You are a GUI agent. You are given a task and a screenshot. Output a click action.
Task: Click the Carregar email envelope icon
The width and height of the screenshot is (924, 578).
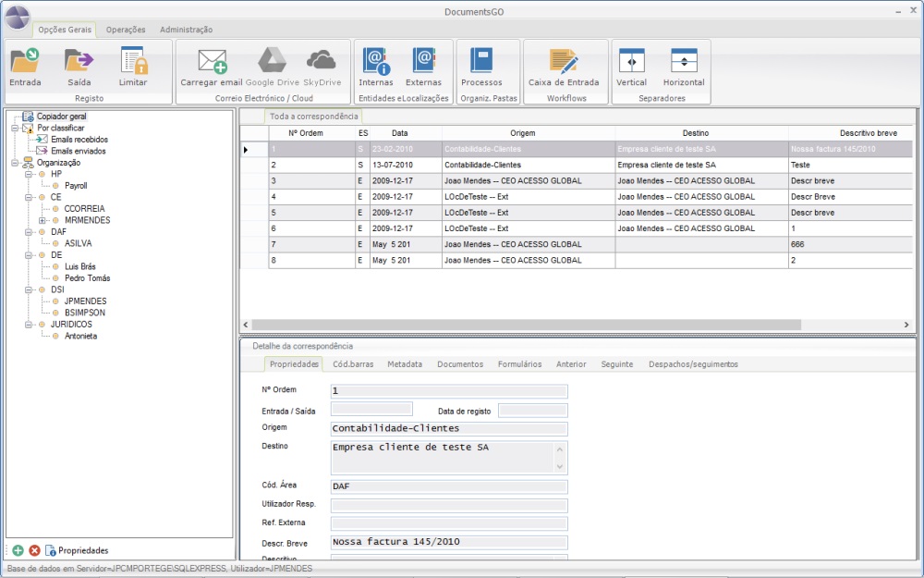(212, 62)
